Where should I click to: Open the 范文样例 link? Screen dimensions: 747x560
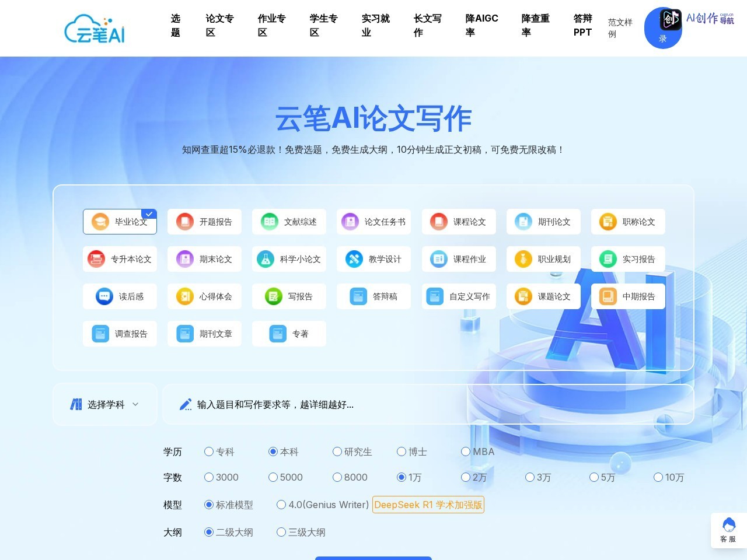pyautogui.click(x=620, y=28)
